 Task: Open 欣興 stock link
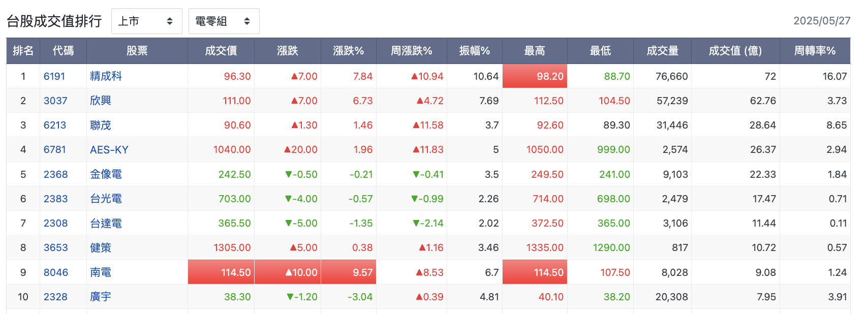click(x=101, y=101)
